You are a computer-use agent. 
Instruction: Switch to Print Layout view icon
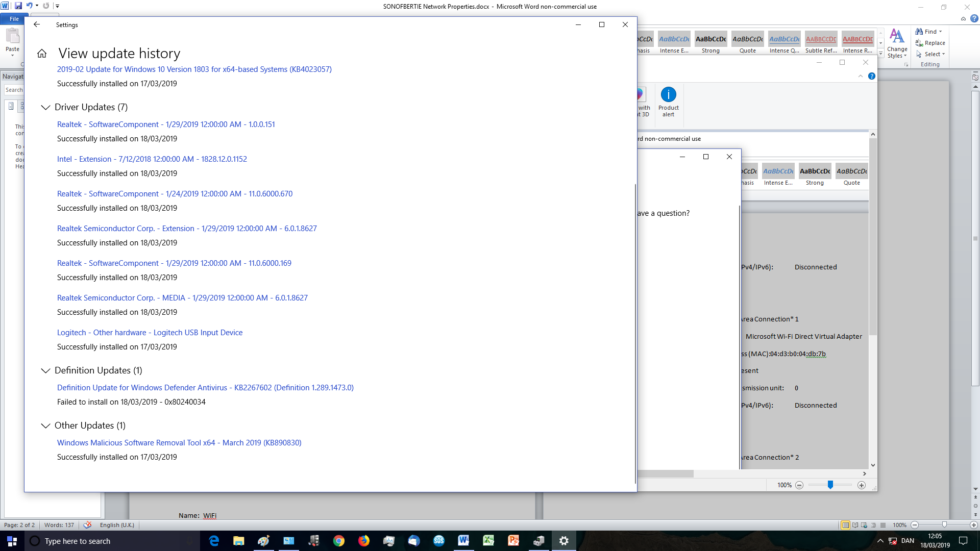pyautogui.click(x=846, y=525)
